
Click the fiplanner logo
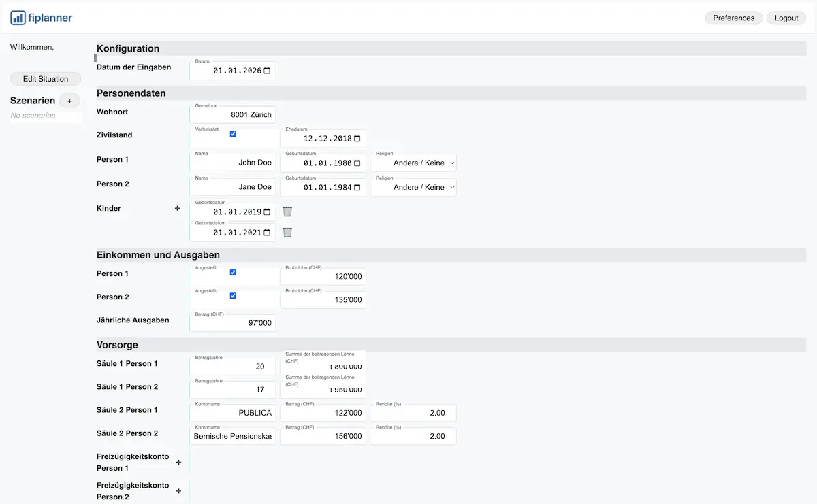41,18
